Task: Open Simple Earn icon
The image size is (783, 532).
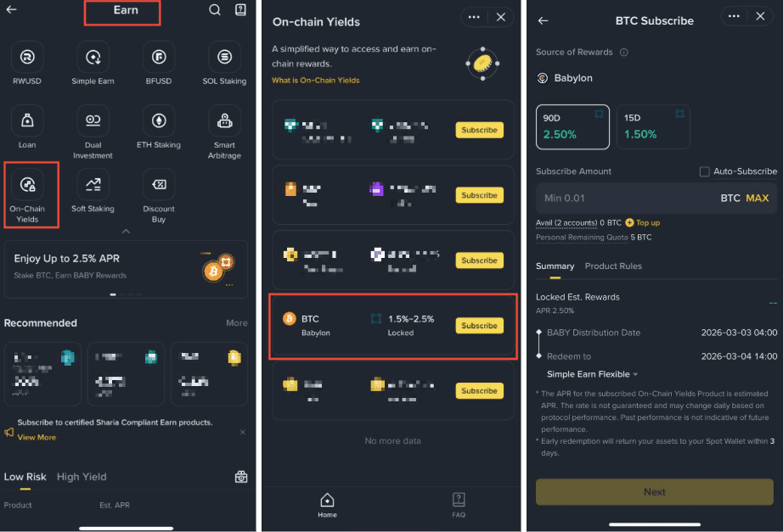Action: 93,57
